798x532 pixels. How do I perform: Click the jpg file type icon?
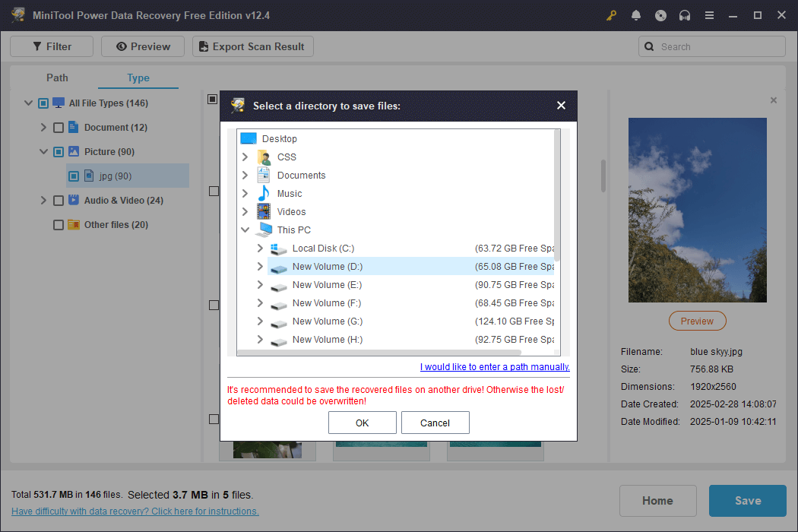(89, 176)
